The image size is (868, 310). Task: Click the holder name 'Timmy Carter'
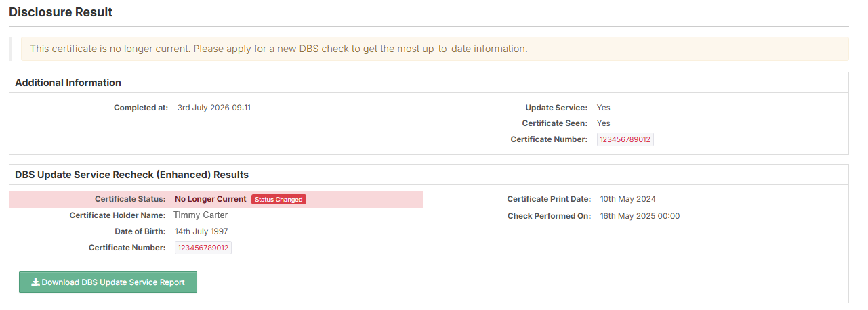pyautogui.click(x=201, y=215)
